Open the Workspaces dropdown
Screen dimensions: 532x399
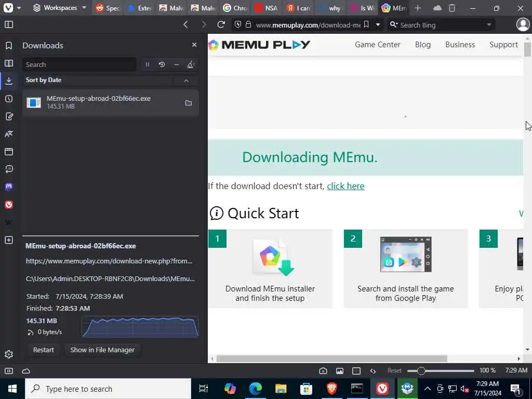click(59, 8)
